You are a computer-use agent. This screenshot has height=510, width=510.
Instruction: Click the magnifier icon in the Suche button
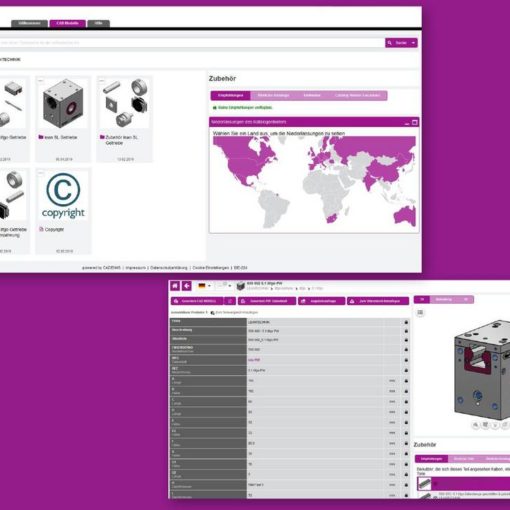click(x=390, y=43)
